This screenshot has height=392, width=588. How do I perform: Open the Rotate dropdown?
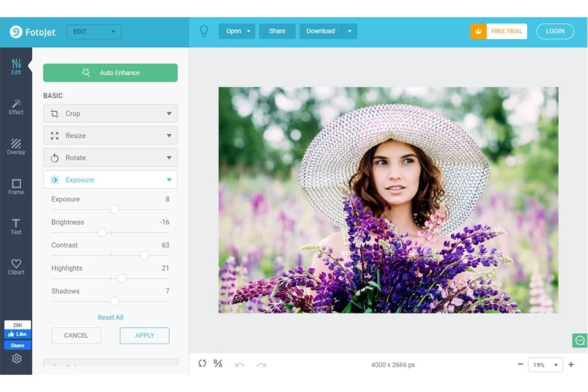pos(110,157)
